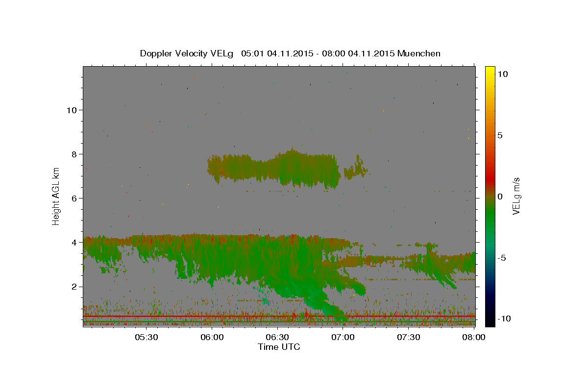588x392 pixels.
Task: Click the "Muenchen" location text in title
Action: (419, 53)
